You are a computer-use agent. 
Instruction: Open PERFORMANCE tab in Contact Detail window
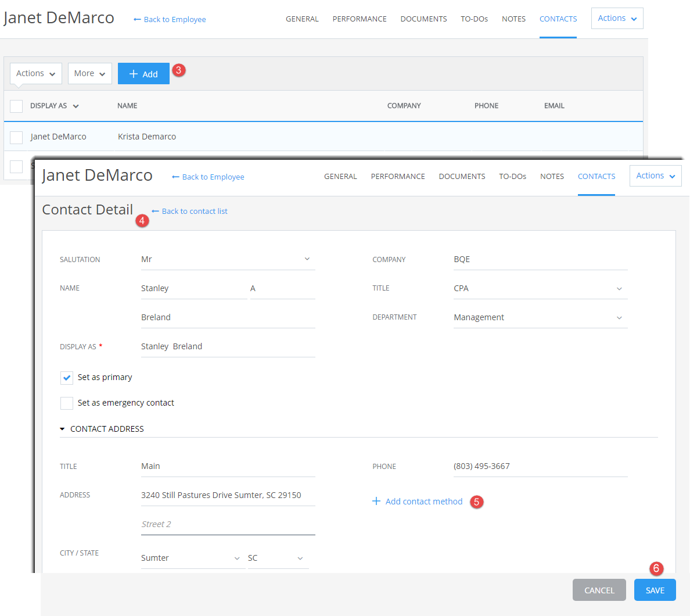pos(398,176)
